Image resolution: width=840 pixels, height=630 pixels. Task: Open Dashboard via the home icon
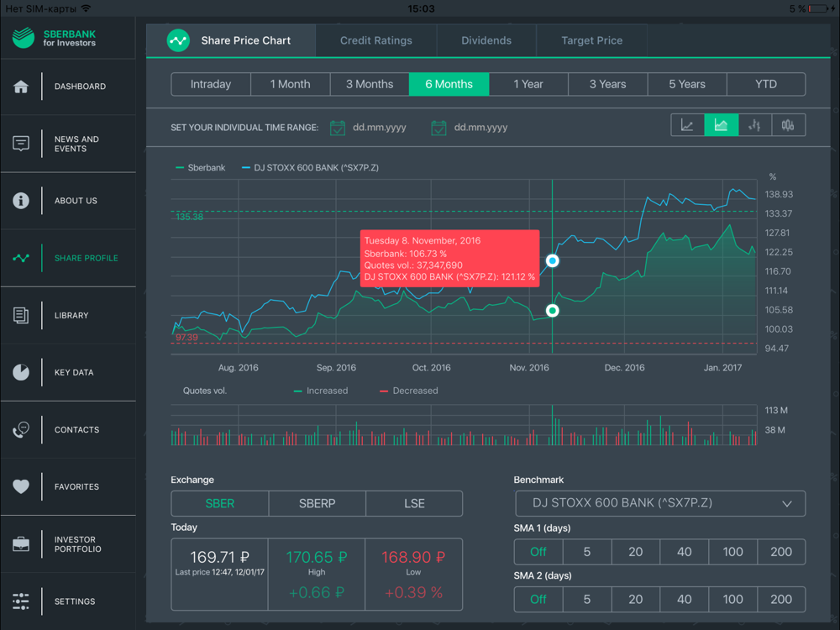pos(21,87)
